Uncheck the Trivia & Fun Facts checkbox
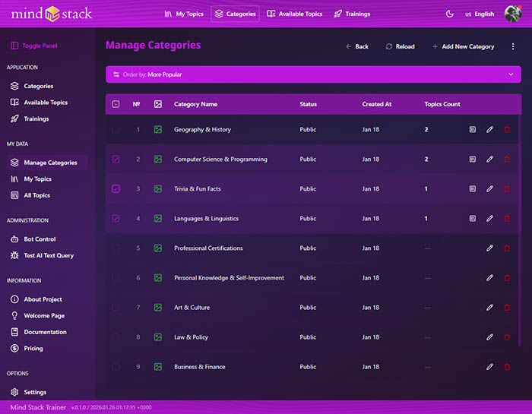The height and width of the screenshot is (414, 532). tap(116, 189)
